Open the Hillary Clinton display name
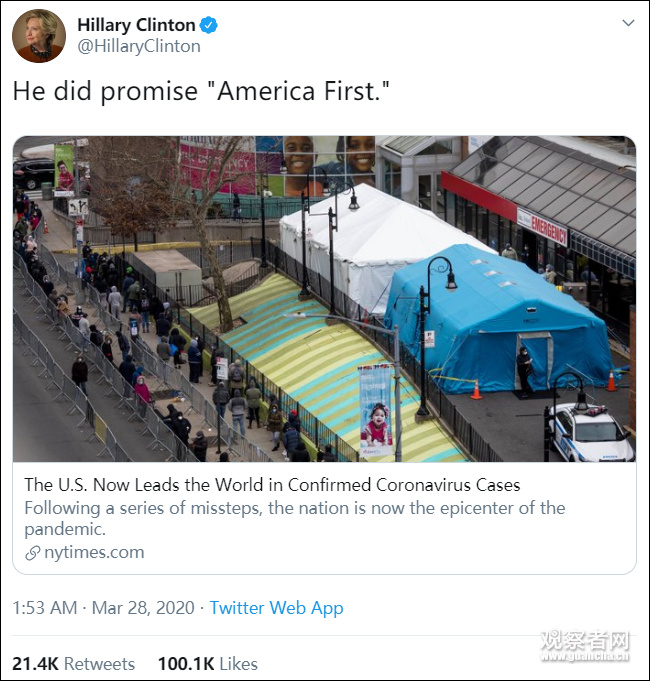 (136, 25)
